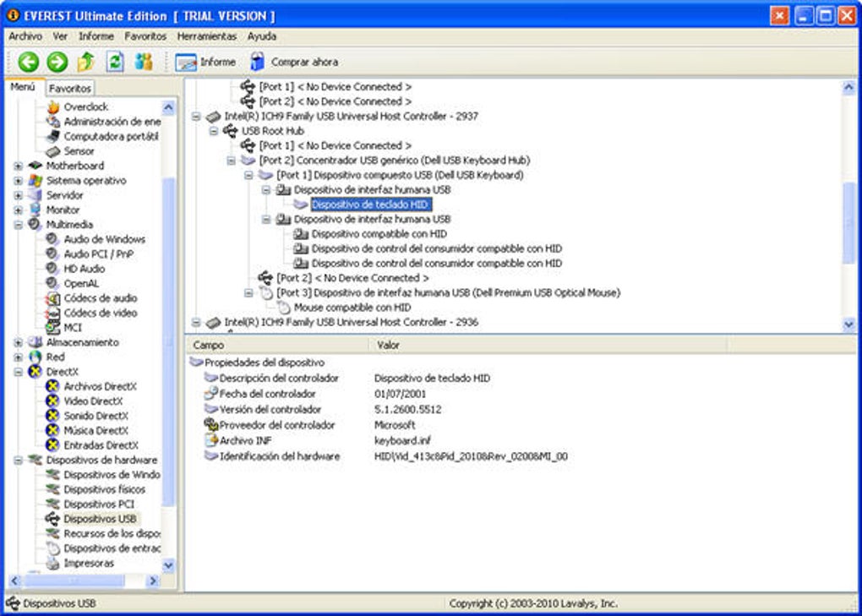Collapse the DirectX tree node
862x616 pixels.
click(x=18, y=372)
